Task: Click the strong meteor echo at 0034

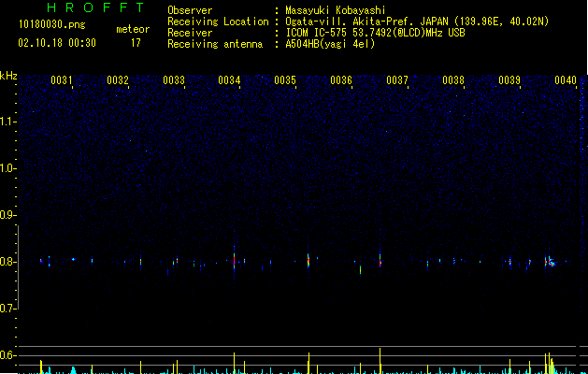Action: 234,260
